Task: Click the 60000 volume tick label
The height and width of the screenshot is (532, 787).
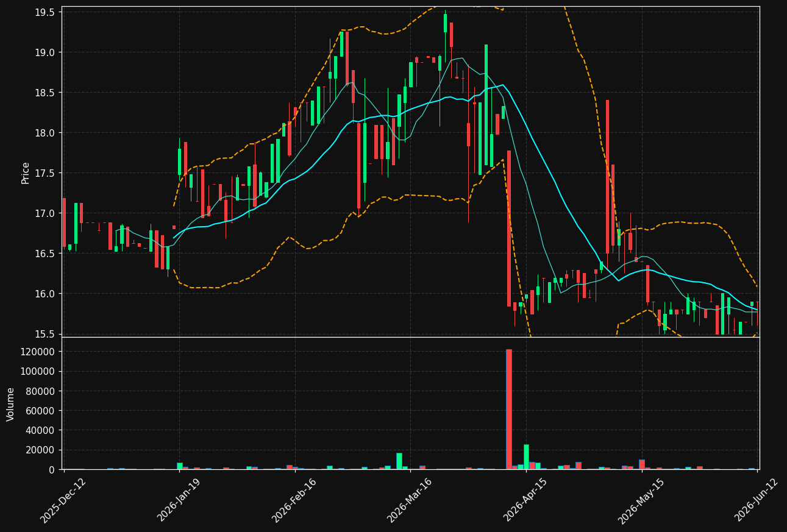Action: tap(41, 411)
